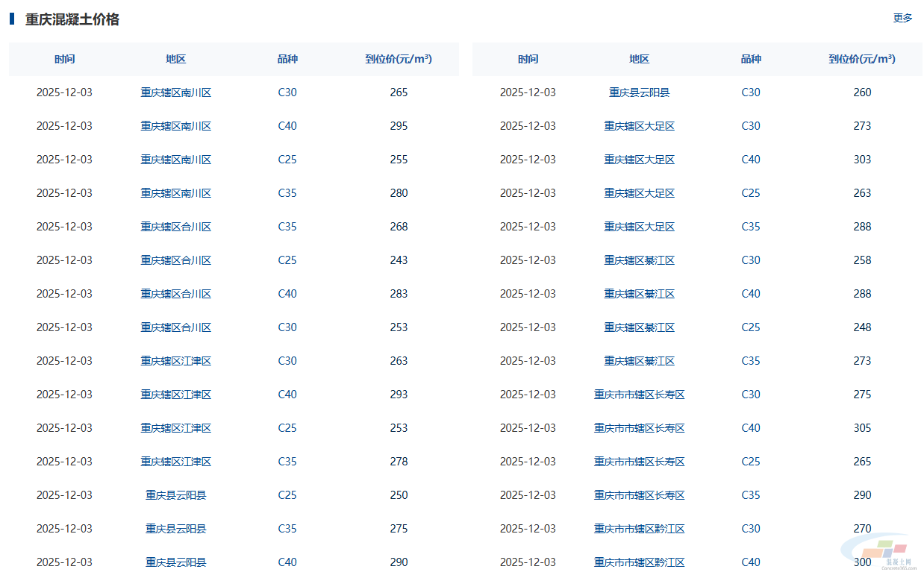The width and height of the screenshot is (924, 578).
Task: Click the 重庆混凝土价格 section title
Action: (x=72, y=19)
